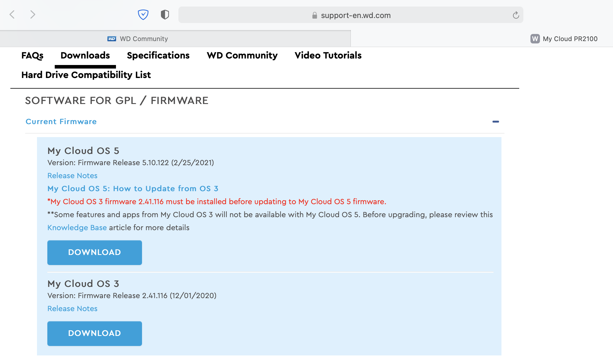Download My Cloud OS 5 firmware
The width and height of the screenshot is (613, 364).
click(x=95, y=253)
